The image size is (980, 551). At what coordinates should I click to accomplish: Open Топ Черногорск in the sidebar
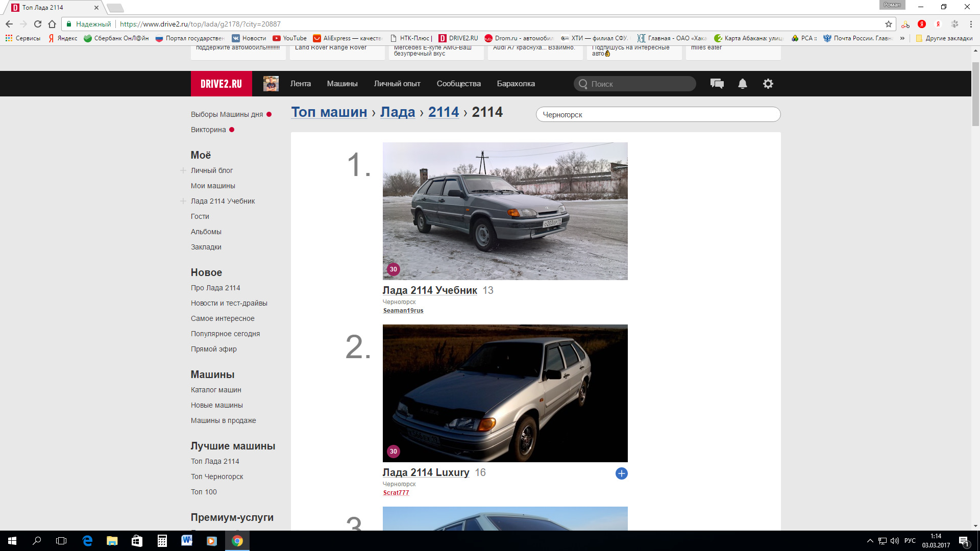217,477
